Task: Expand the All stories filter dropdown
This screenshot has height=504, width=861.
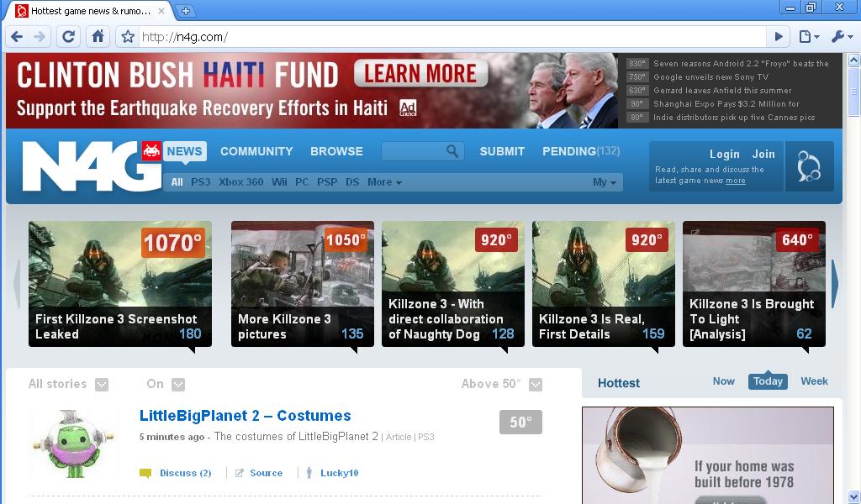Action: pos(102,385)
